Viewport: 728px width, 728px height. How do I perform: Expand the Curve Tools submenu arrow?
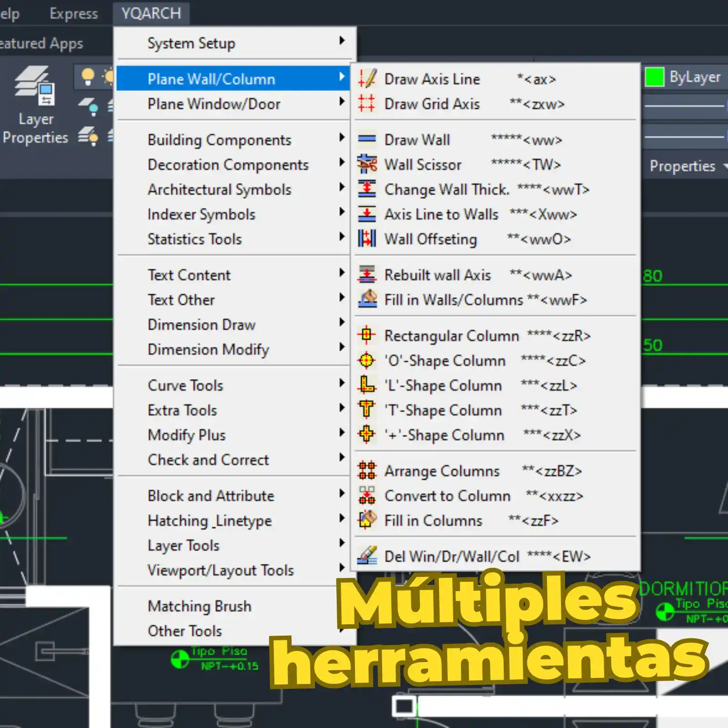point(342,383)
